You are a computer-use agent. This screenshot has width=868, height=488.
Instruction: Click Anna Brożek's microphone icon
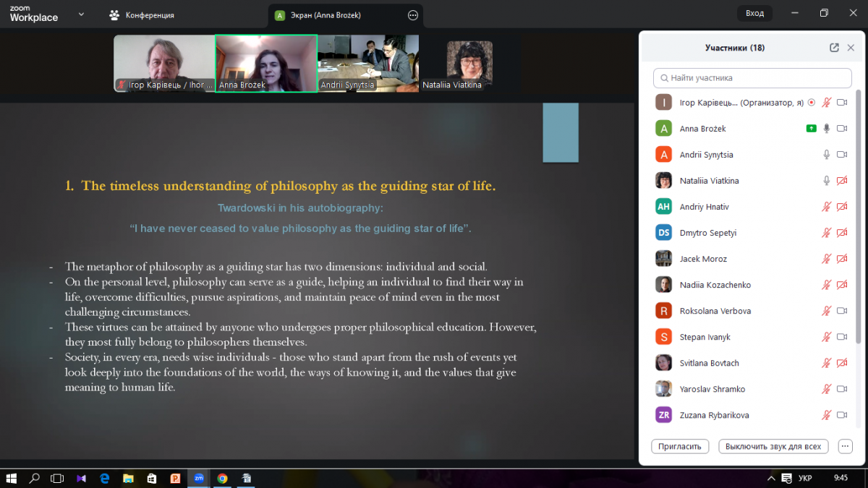click(827, 129)
